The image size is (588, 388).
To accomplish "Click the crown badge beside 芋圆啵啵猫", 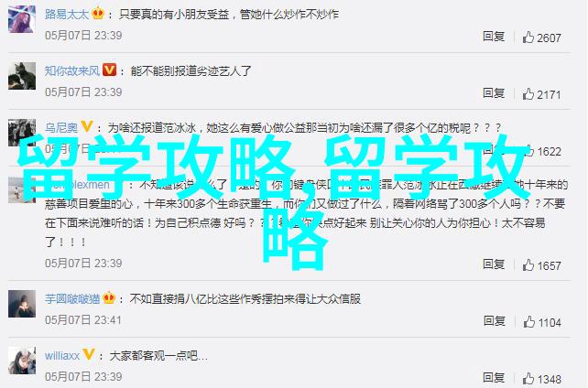I will click(x=109, y=297).
